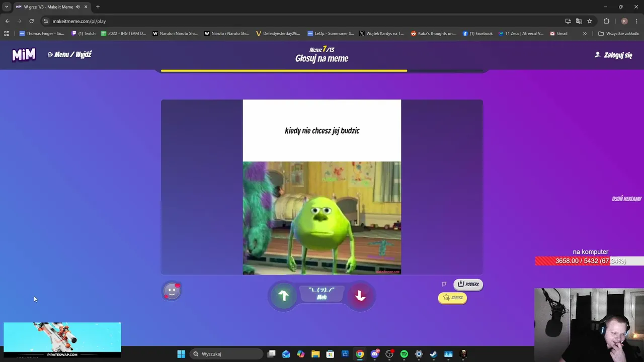Image resolution: width=644 pixels, height=362 pixels.
Task: Click the pirateswap.com ad banner
Action: pyautogui.click(x=62, y=340)
